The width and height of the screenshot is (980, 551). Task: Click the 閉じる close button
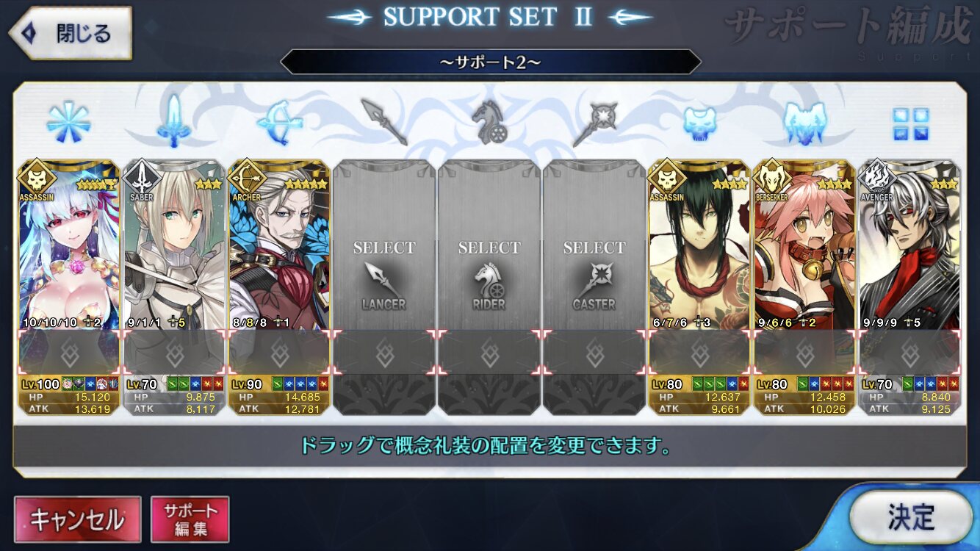pos(70,33)
